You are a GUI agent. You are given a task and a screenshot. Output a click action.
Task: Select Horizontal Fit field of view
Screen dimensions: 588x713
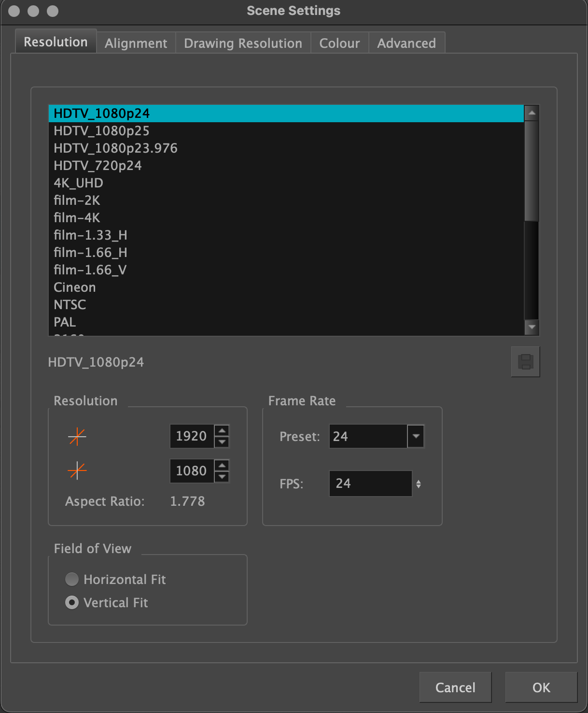coord(72,579)
